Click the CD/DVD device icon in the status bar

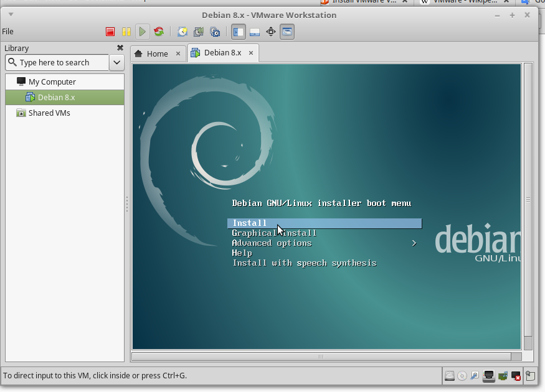tap(461, 375)
